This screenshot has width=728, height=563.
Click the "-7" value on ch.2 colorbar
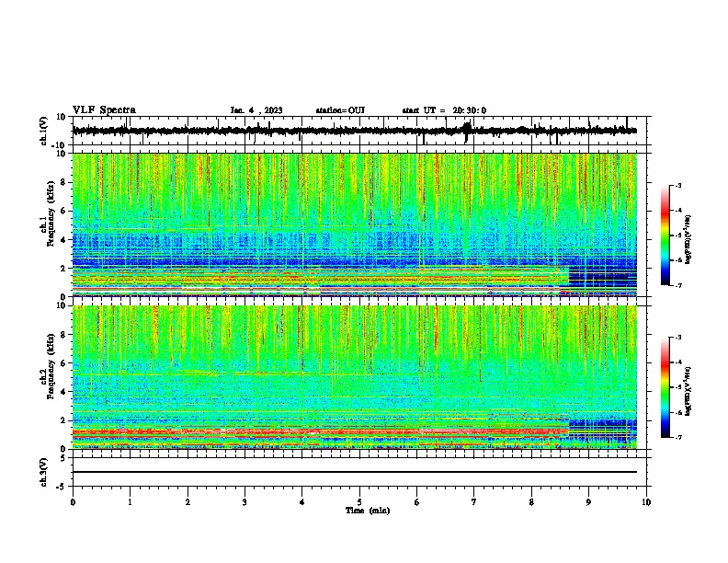click(677, 438)
